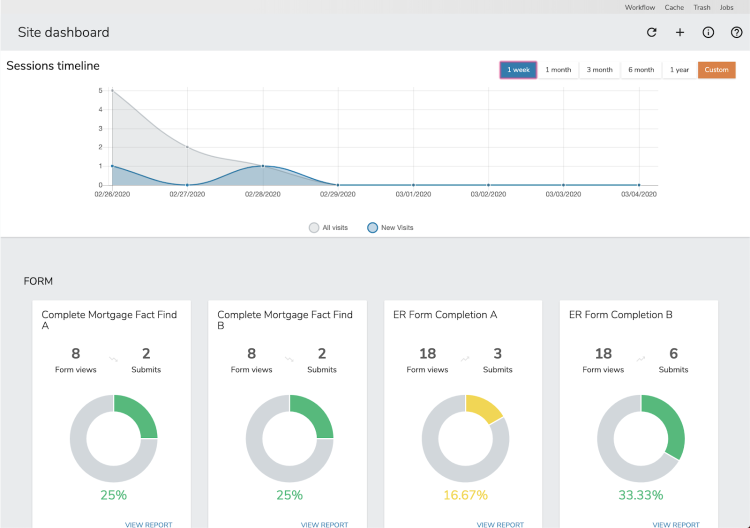Click 18 Form views count in ER Form Completion A
This screenshot has width=750, height=528.
pyautogui.click(x=428, y=354)
